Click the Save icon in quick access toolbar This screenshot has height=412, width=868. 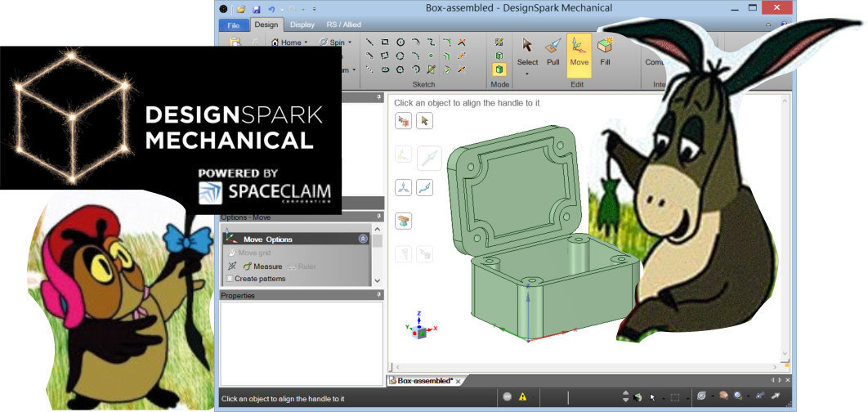[x=256, y=9]
